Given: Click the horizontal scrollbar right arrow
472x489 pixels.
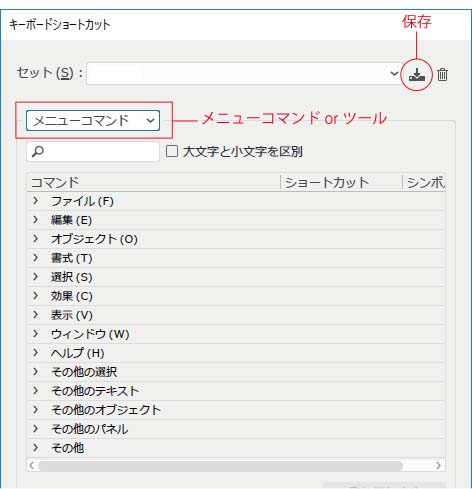Looking at the screenshot, I should tap(438, 465).
